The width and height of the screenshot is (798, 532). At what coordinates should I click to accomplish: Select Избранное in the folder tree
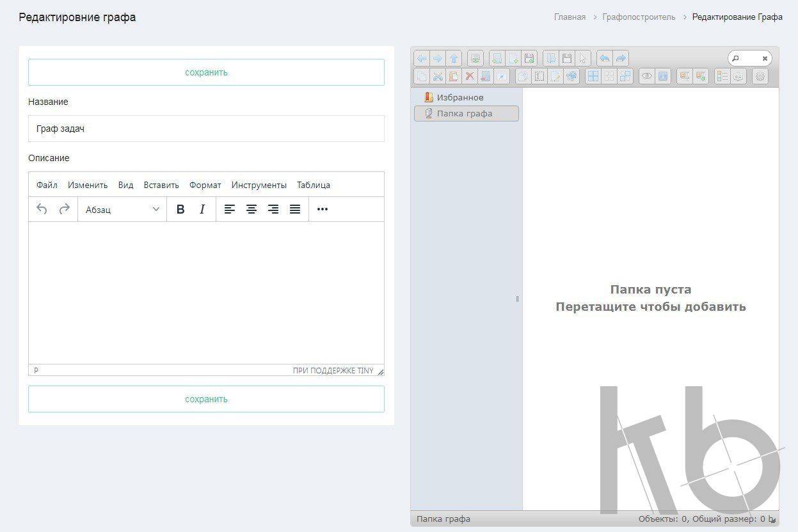tap(459, 97)
